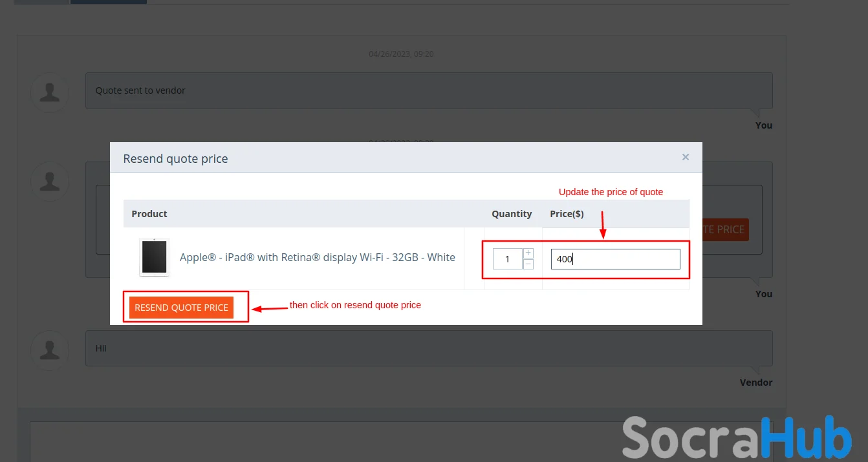The image size is (868, 462).
Task: Open the iPad product thumbnail image
Action: tap(154, 257)
